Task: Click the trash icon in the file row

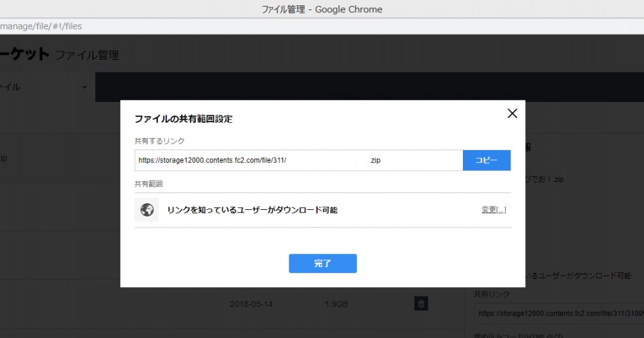Action: pos(421,304)
